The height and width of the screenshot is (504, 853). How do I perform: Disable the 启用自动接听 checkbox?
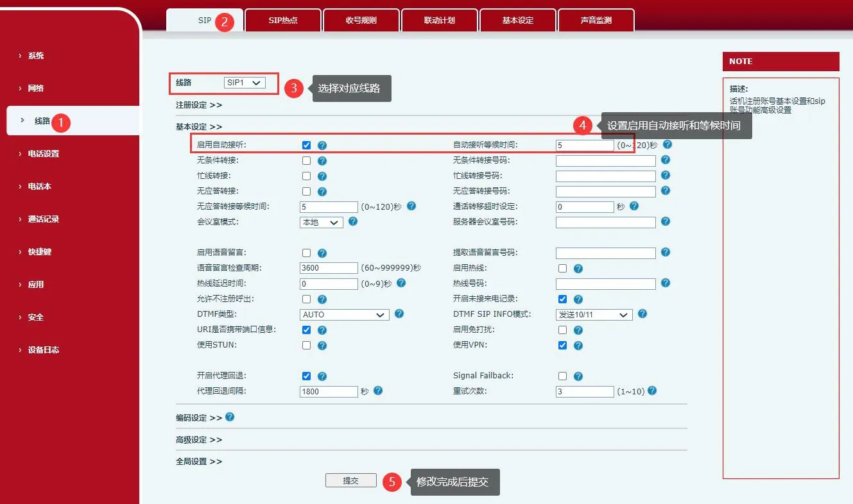[x=306, y=146]
